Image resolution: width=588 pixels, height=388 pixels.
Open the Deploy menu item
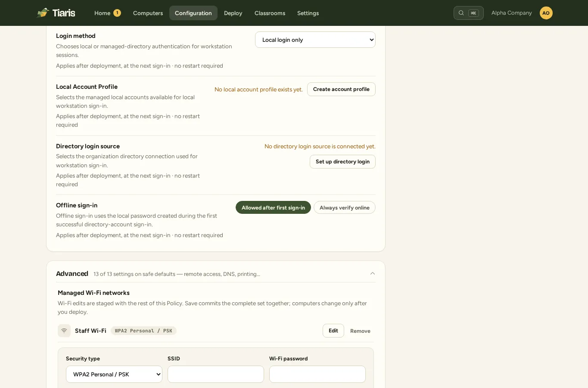pos(233,13)
